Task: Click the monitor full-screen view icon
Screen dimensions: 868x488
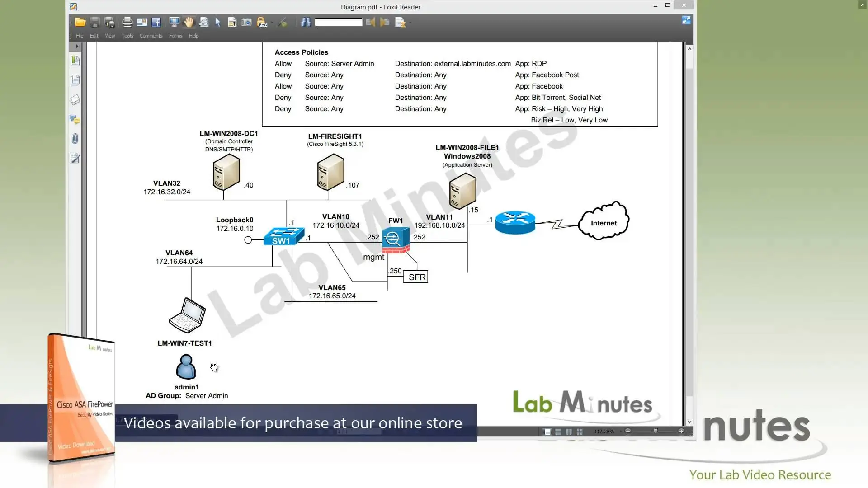Action: 174,22
